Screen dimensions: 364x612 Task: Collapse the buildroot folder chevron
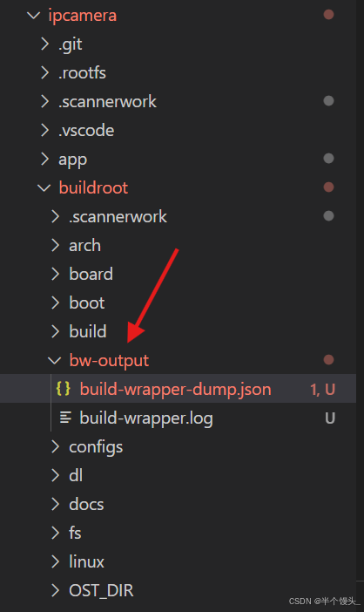click(x=44, y=187)
